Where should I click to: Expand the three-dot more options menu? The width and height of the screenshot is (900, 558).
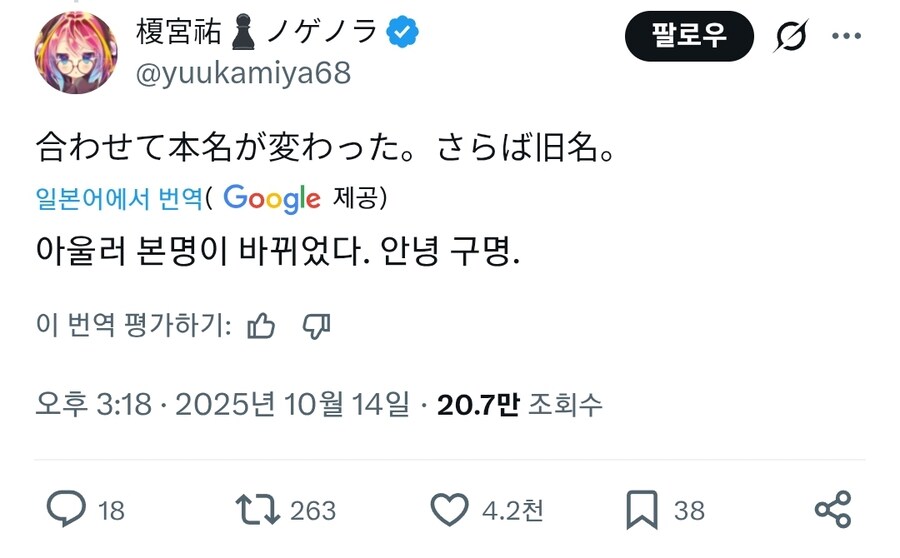[x=846, y=37]
